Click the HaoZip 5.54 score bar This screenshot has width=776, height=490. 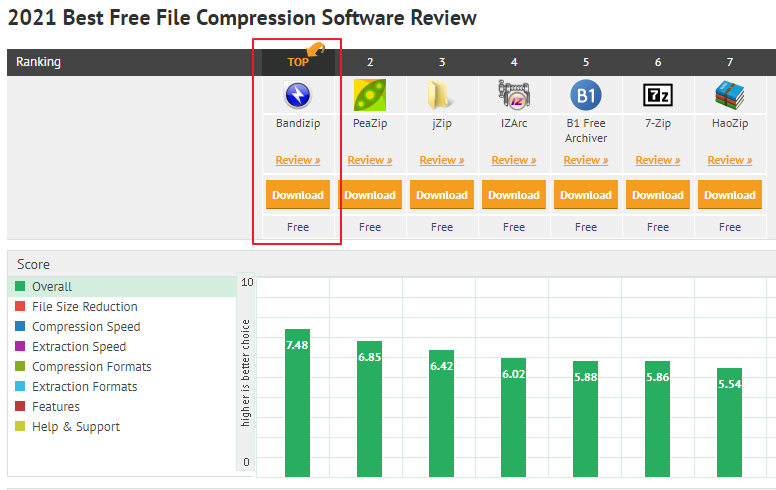pos(729,422)
